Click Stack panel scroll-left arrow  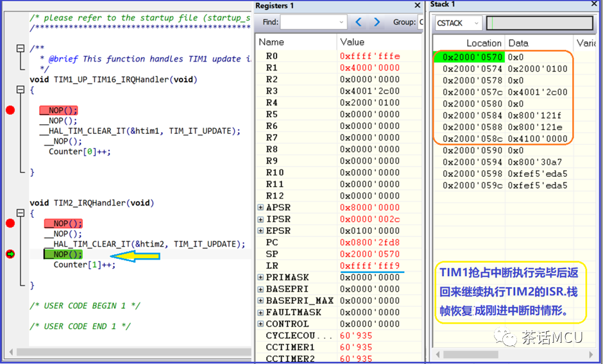coord(437,354)
